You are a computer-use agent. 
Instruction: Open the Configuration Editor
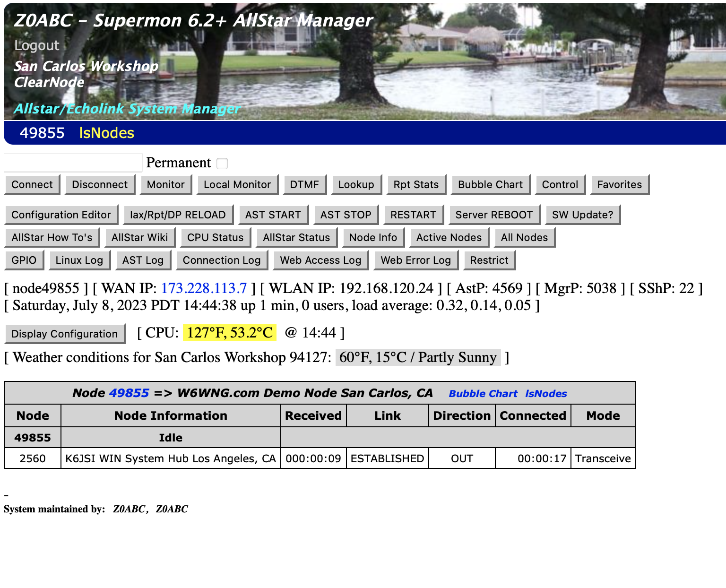pos(61,215)
